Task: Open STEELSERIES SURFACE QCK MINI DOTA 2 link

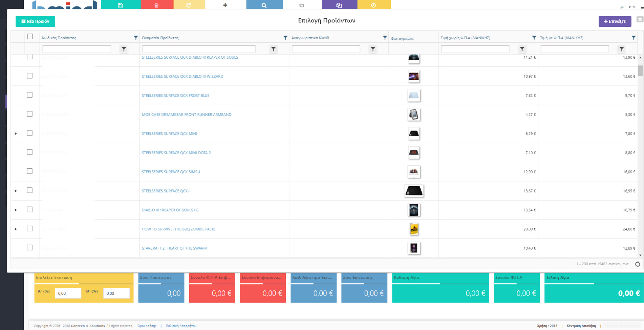Action: pyautogui.click(x=176, y=153)
